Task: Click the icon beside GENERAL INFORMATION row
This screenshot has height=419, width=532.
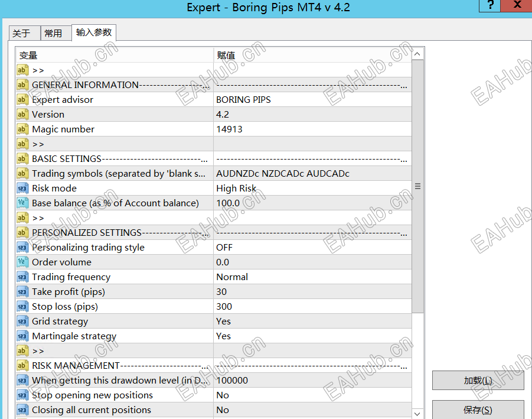Action: [22, 85]
